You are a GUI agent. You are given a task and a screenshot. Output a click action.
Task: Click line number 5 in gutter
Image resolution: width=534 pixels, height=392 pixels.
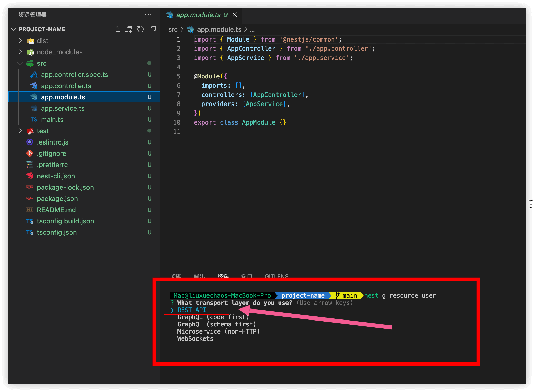[179, 76]
